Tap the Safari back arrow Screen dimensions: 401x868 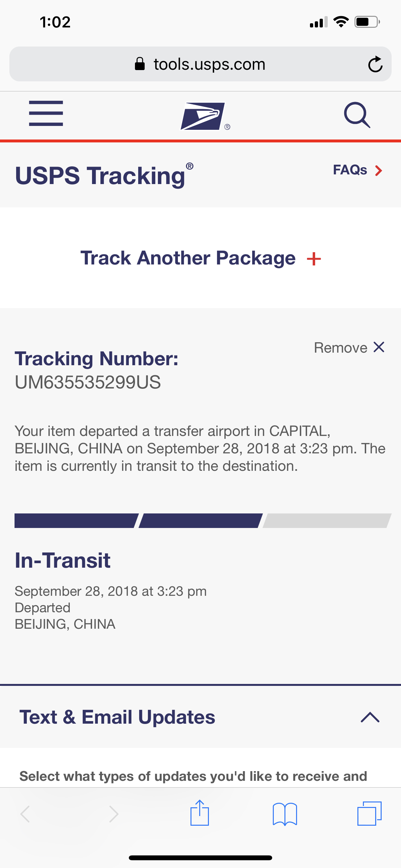(x=25, y=814)
